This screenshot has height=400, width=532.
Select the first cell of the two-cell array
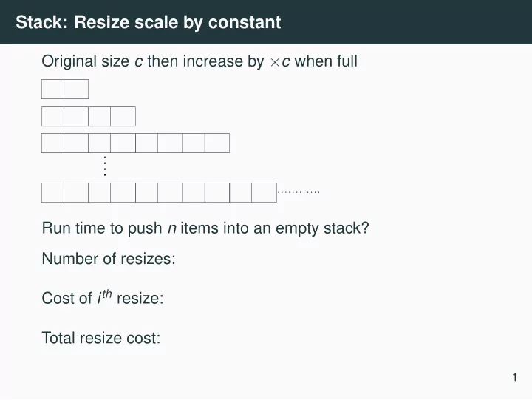(x=53, y=89)
